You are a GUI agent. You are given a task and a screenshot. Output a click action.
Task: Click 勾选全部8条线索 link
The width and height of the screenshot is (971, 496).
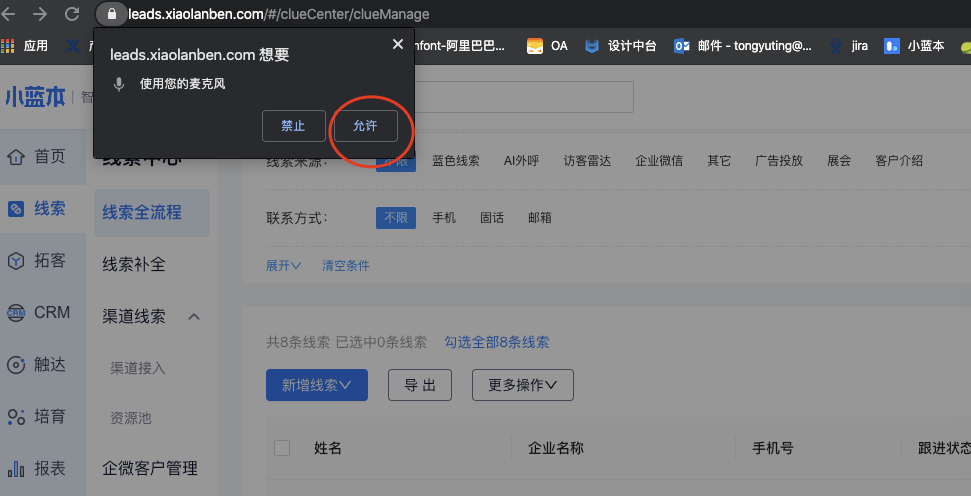coord(497,342)
